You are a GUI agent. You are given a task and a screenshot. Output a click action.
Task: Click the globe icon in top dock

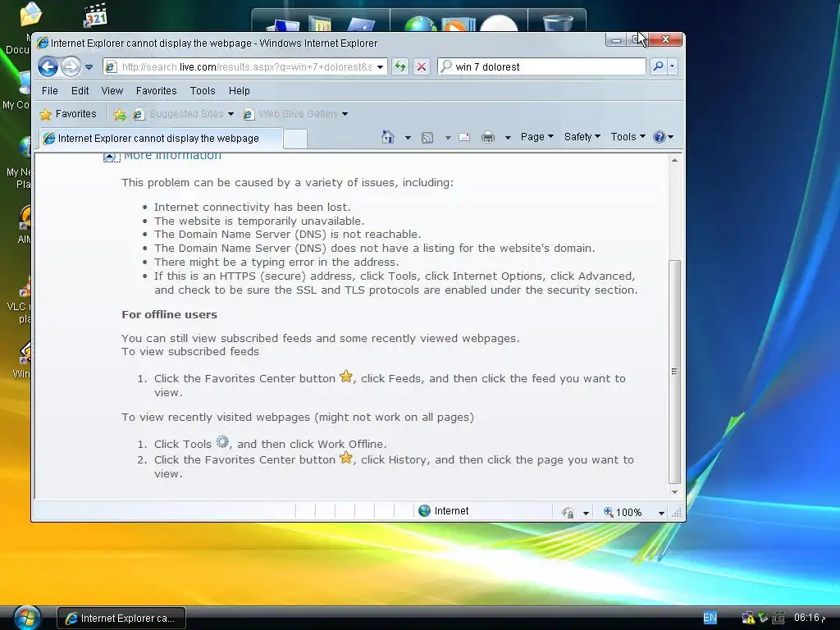421,24
